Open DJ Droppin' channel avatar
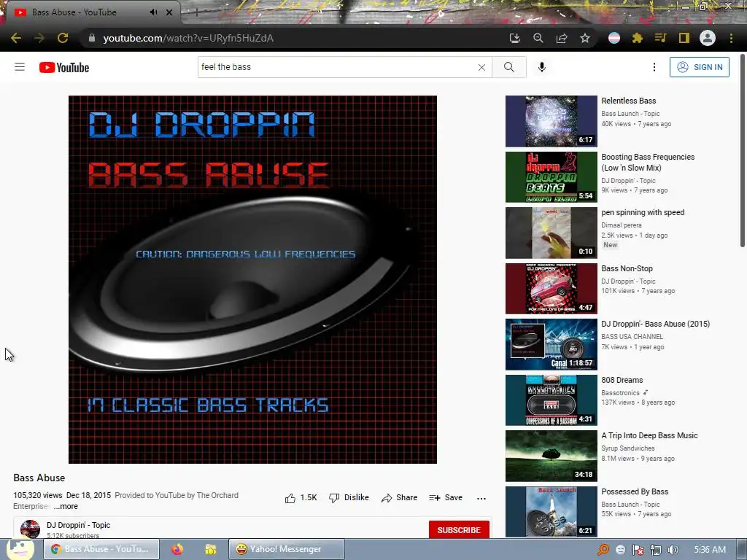This screenshot has width=747, height=560. (x=30, y=529)
